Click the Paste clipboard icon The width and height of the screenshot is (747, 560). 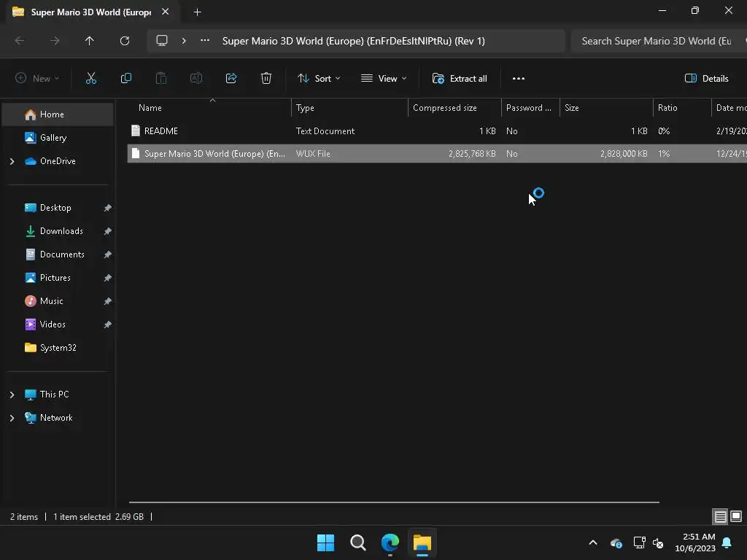click(x=161, y=79)
